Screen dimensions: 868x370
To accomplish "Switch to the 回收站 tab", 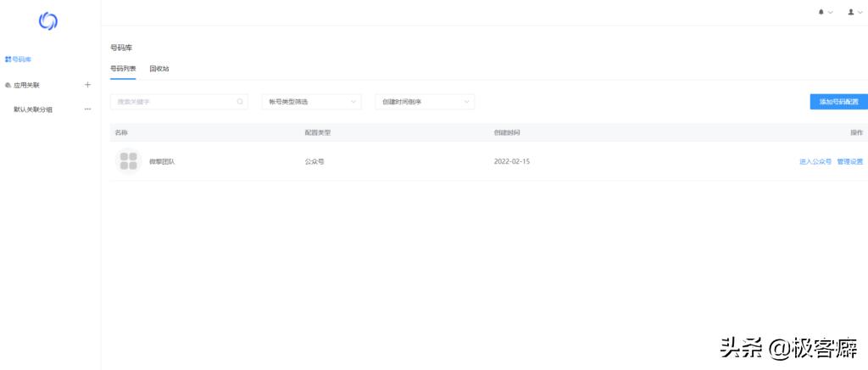I will [x=159, y=70].
